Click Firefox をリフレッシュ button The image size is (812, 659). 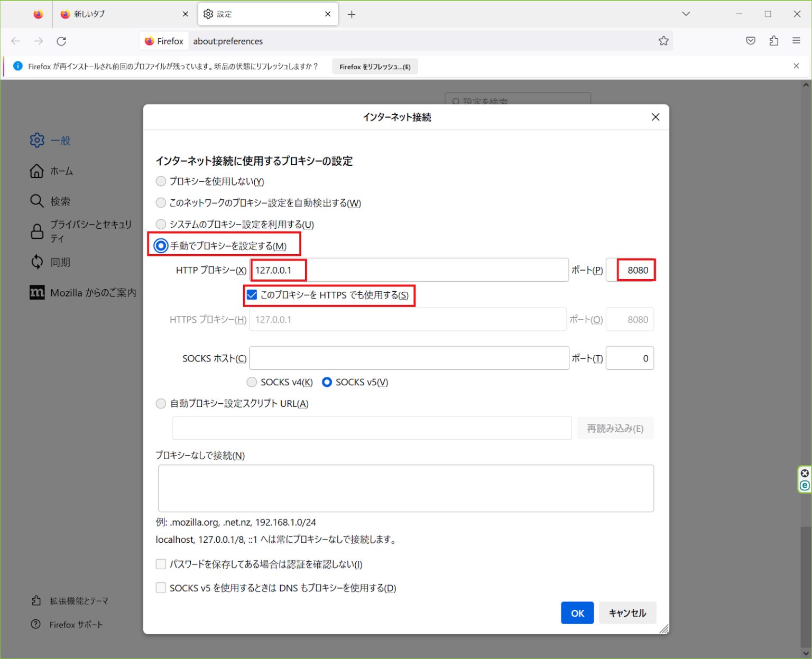375,66
